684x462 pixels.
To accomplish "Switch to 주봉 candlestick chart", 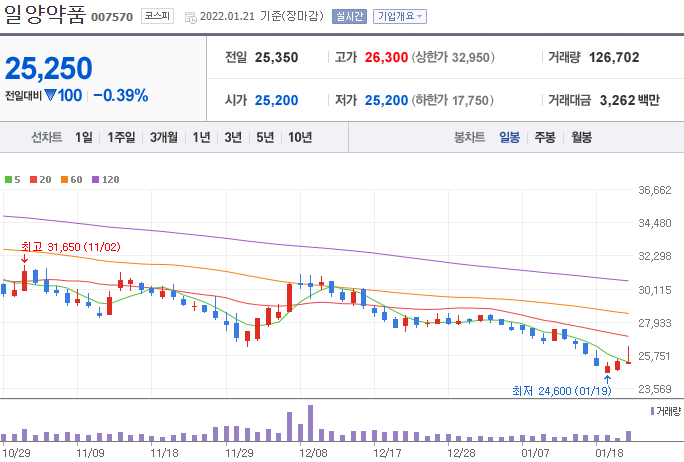I will coord(545,137).
